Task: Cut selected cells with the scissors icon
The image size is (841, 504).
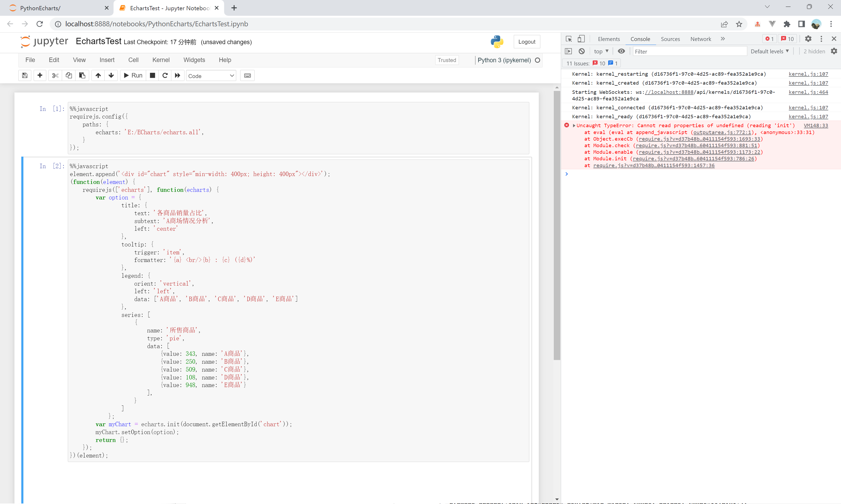Action: (55, 75)
